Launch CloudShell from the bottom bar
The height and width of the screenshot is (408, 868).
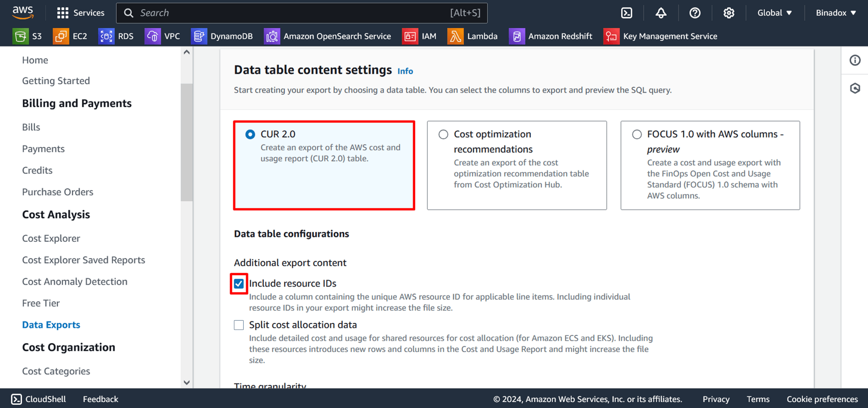click(38, 399)
